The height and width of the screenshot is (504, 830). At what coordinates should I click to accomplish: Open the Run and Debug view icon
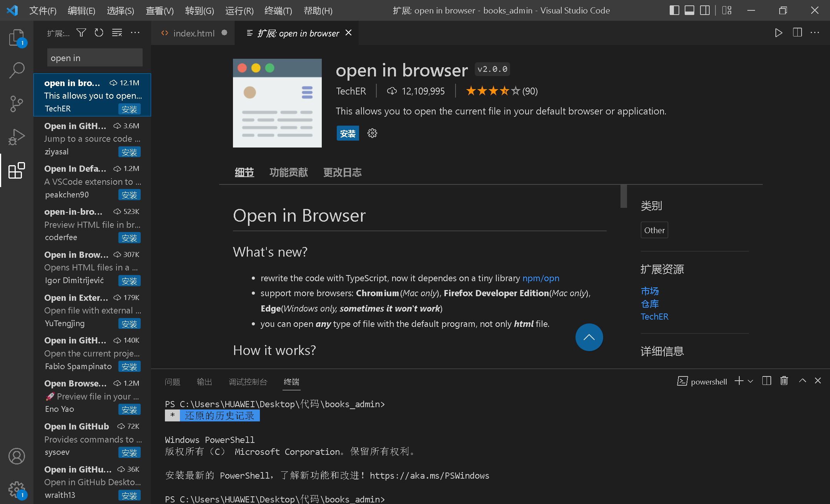pyautogui.click(x=17, y=137)
